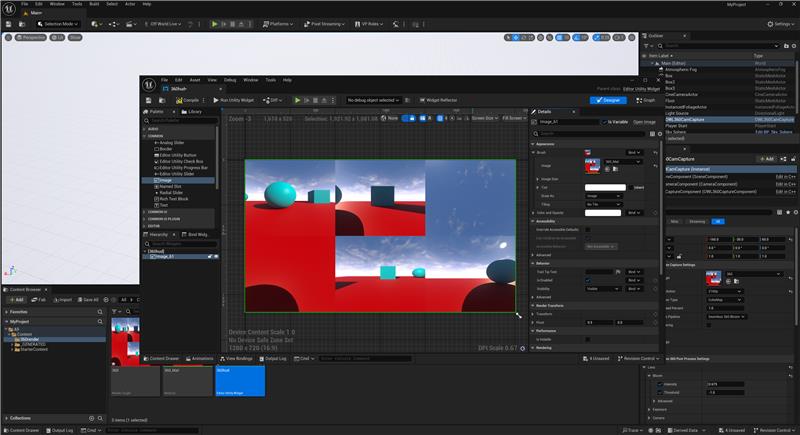Select Editor Utility Button in palette

(x=178, y=155)
